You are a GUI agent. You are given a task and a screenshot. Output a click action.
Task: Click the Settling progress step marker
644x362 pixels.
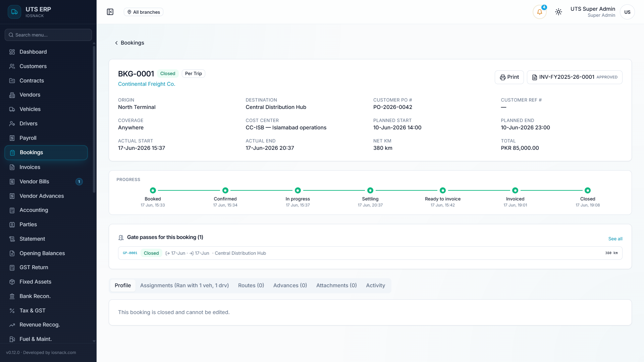click(370, 190)
